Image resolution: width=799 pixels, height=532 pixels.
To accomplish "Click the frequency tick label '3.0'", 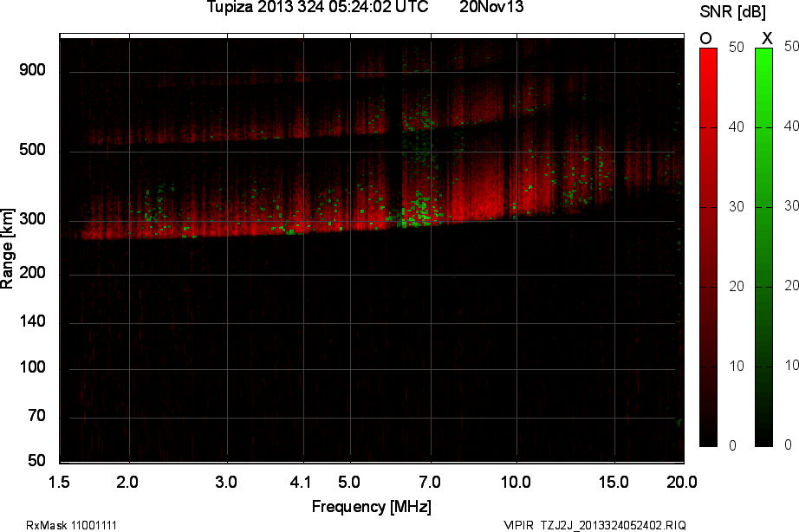I will 225,482.
